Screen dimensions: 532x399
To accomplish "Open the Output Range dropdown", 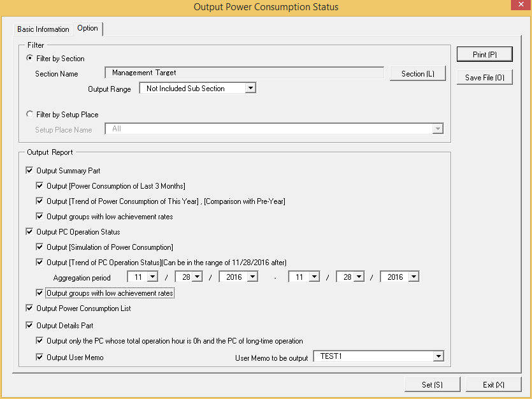I will click(250, 88).
